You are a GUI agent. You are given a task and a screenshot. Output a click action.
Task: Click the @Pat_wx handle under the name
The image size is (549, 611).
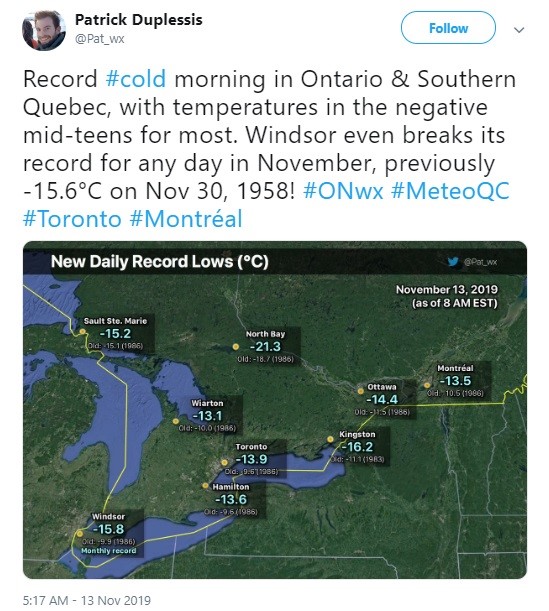[x=99, y=39]
